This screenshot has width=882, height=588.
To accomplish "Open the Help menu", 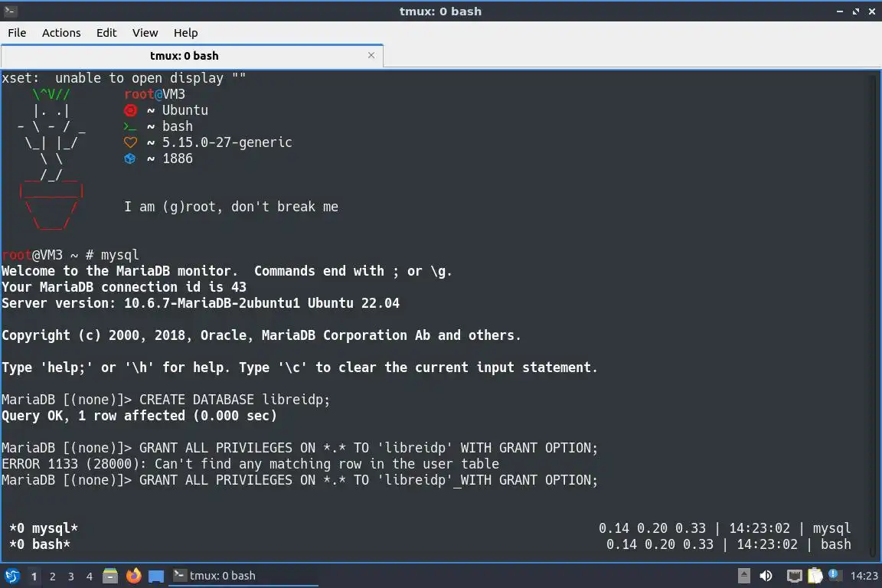I will click(185, 33).
